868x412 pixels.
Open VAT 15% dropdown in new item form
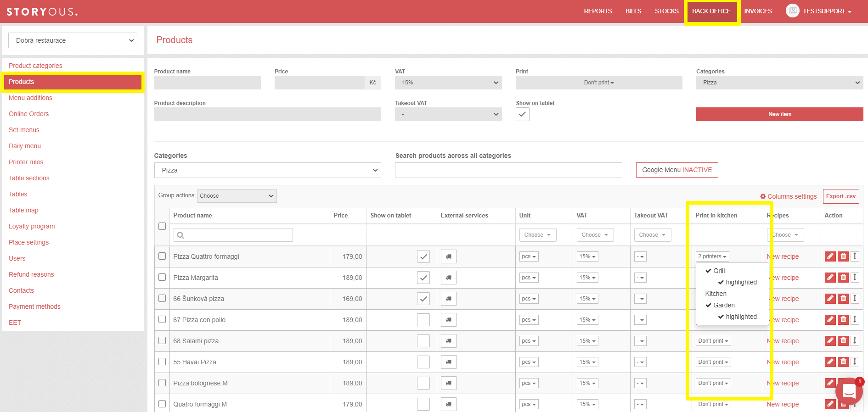(x=448, y=83)
